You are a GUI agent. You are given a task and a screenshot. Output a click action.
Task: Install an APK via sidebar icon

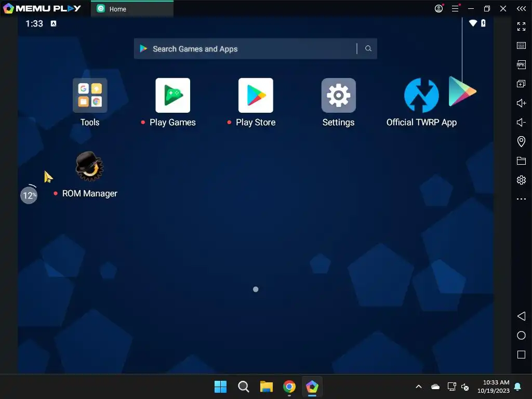tap(521, 64)
